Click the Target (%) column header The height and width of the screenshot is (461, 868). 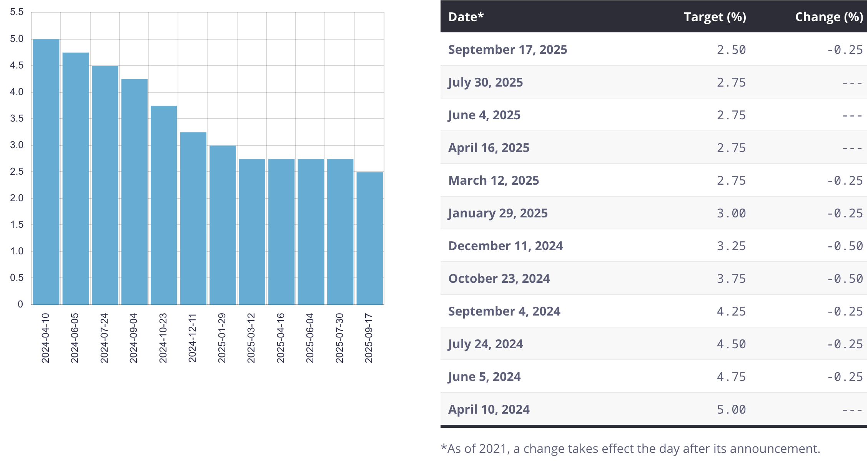coord(715,17)
